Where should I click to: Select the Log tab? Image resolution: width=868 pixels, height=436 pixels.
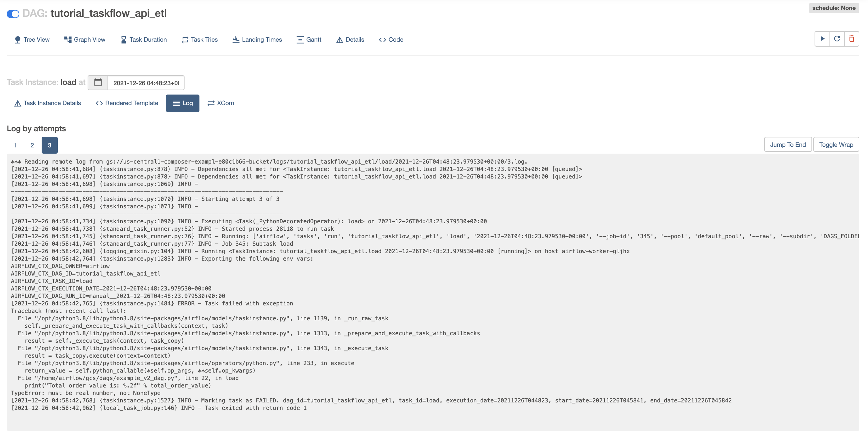(182, 103)
